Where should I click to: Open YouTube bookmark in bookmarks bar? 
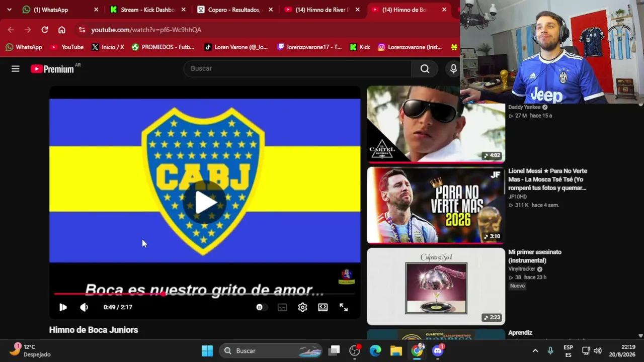tap(67, 47)
